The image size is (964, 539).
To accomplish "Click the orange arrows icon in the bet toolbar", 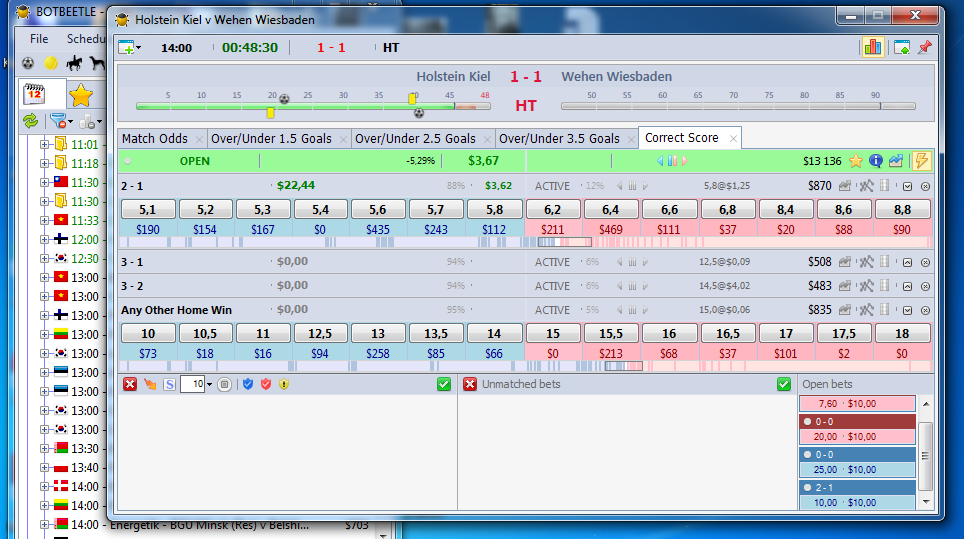I will click(x=150, y=384).
